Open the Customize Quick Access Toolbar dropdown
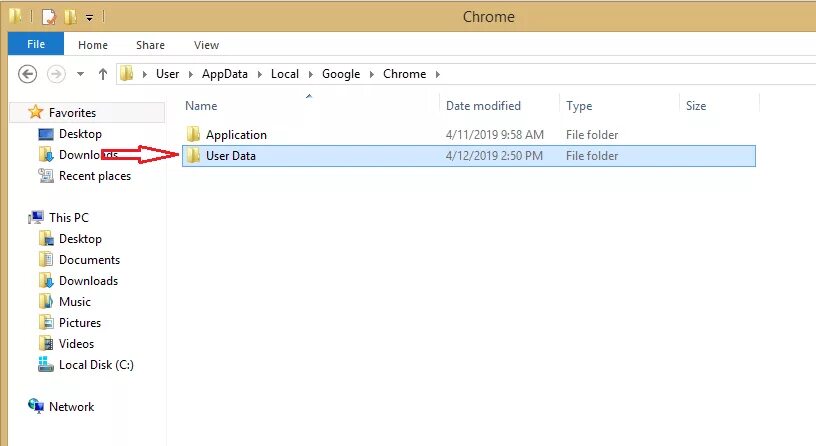Viewport: 816px width, 446px height. click(x=90, y=18)
